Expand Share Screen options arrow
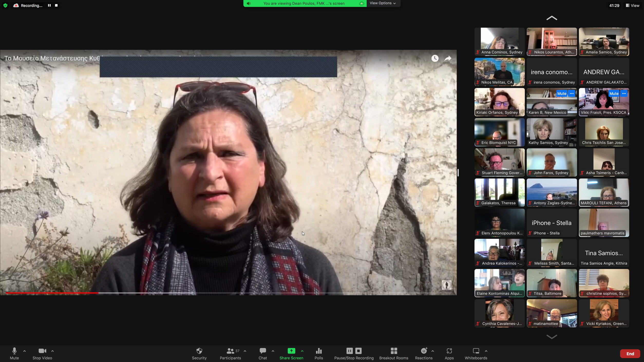This screenshot has width=644, height=362. (302, 351)
